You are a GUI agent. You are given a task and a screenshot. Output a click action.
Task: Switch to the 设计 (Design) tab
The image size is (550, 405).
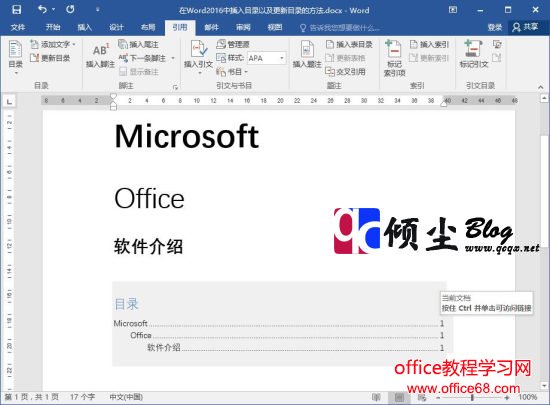coord(116,27)
